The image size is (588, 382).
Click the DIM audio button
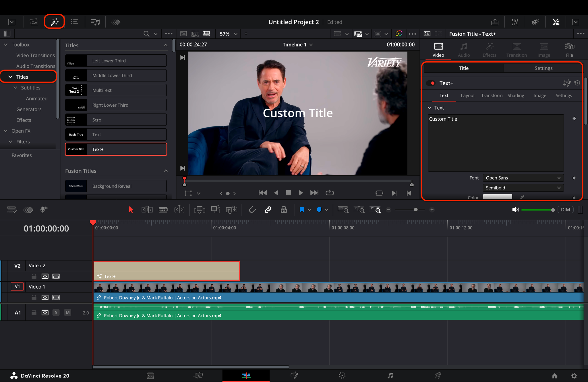pos(565,210)
